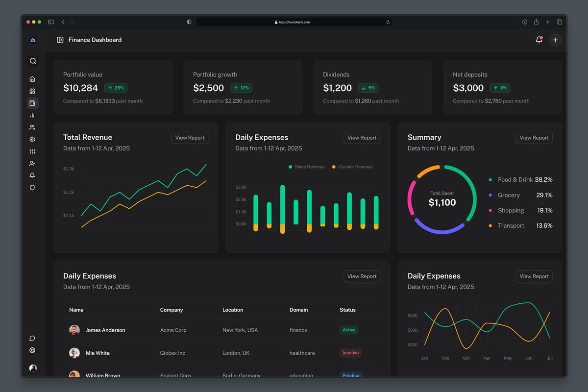Click Mia White's avatar thumbnail
The width and height of the screenshot is (588, 392).
(x=74, y=353)
